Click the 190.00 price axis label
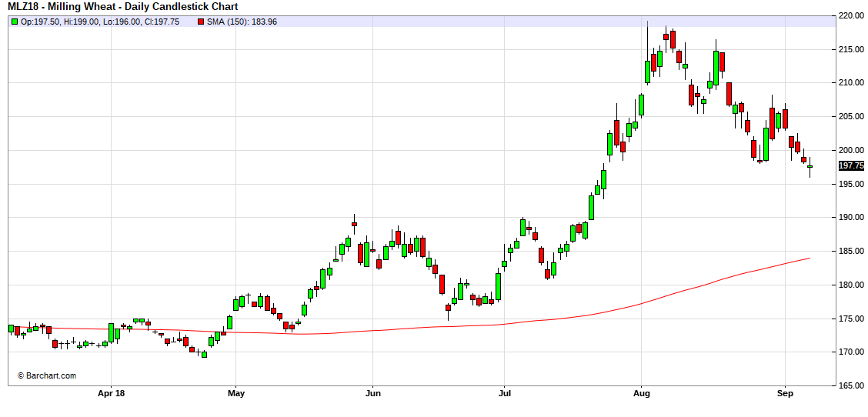868x417 pixels. coord(851,218)
